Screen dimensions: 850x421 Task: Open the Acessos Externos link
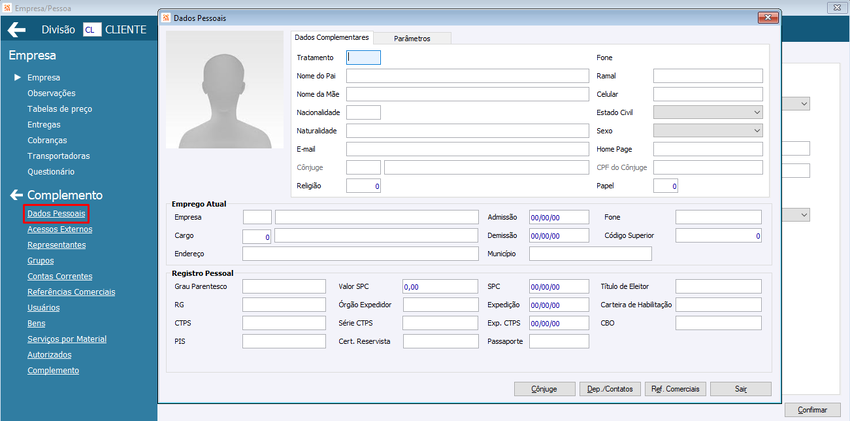(60, 229)
